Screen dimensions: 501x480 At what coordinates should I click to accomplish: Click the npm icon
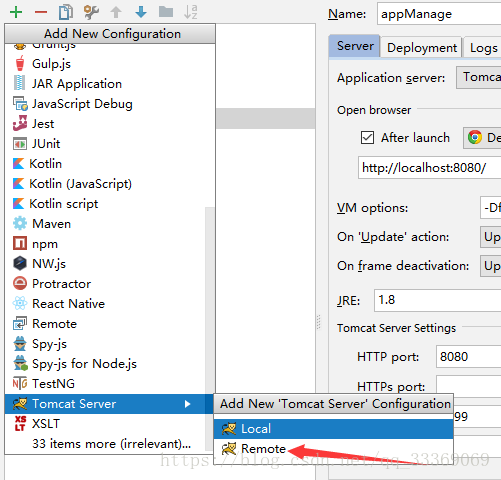(20, 243)
